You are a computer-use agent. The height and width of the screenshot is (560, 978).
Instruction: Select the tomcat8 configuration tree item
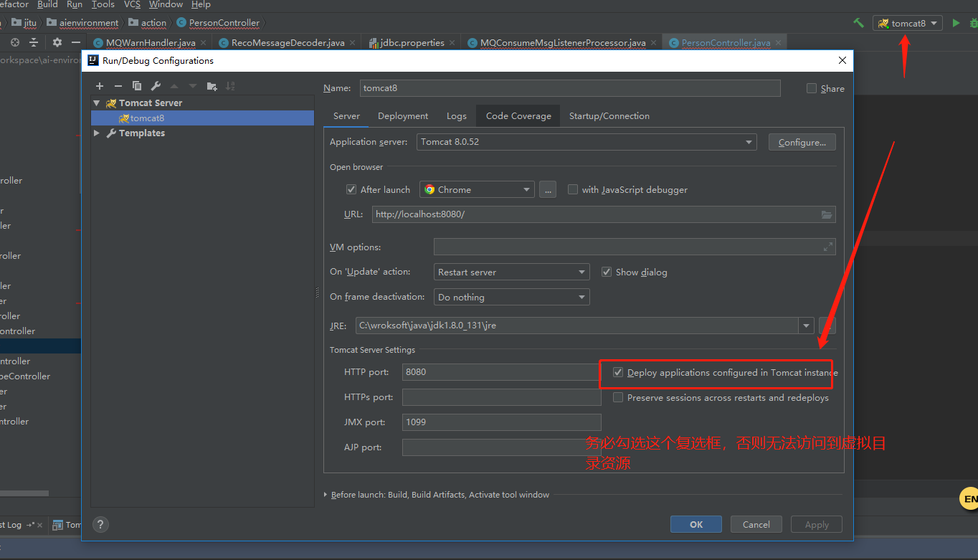[x=203, y=118]
